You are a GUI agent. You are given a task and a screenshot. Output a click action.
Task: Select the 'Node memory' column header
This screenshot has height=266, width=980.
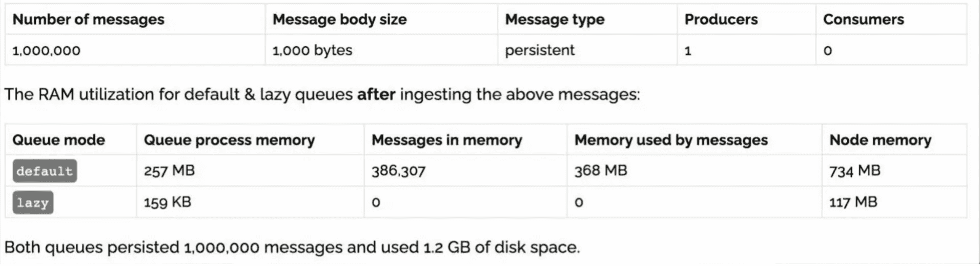[x=880, y=140]
